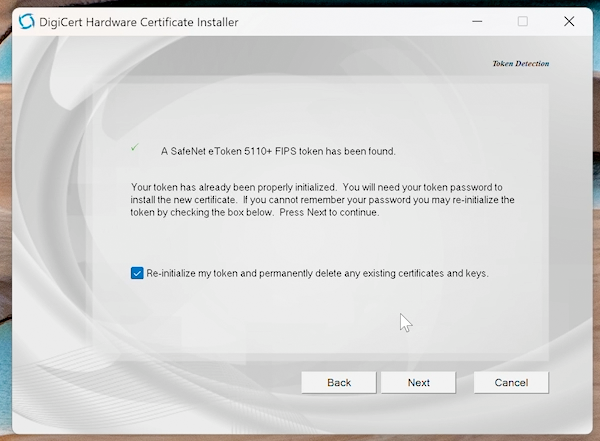
Task: Click the window title text
Action: (139, 21)
